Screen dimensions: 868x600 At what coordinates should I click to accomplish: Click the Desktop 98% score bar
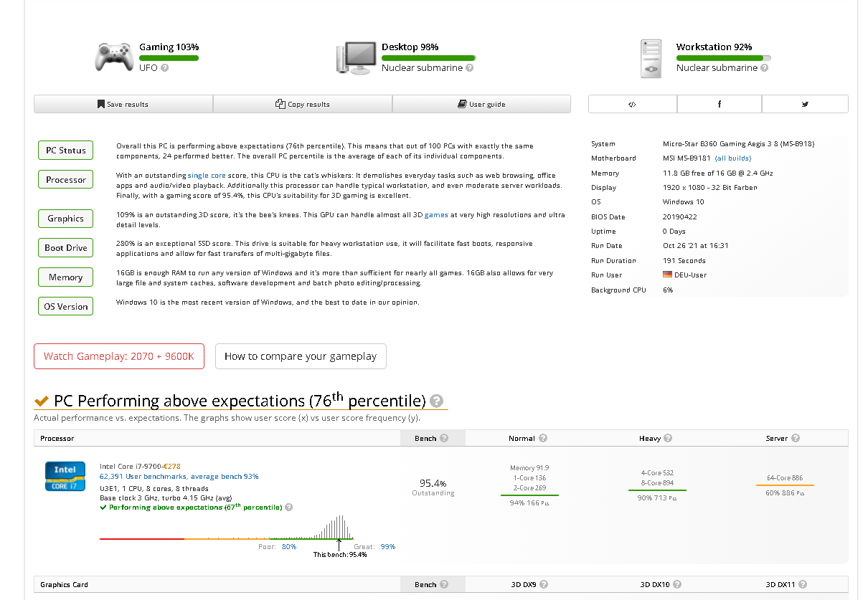[428, 58]
